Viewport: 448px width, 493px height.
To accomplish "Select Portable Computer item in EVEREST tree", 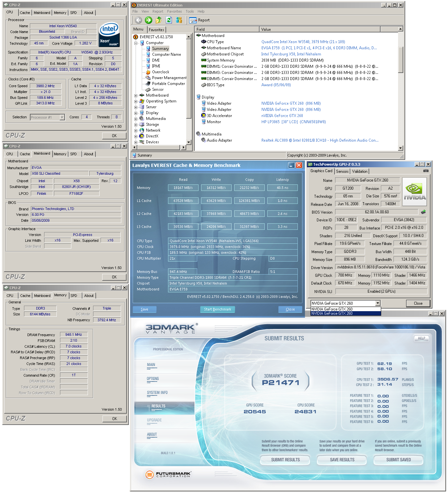I will coord(168,84).
